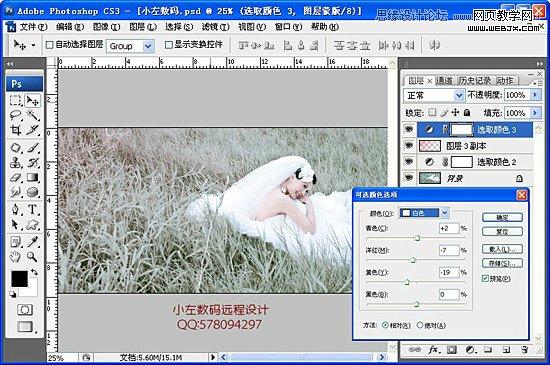Hide the 图层 3 副本 layer
The width and height of the screenshot is (550, 365).
pyautogui.click(x=409, y=145)
